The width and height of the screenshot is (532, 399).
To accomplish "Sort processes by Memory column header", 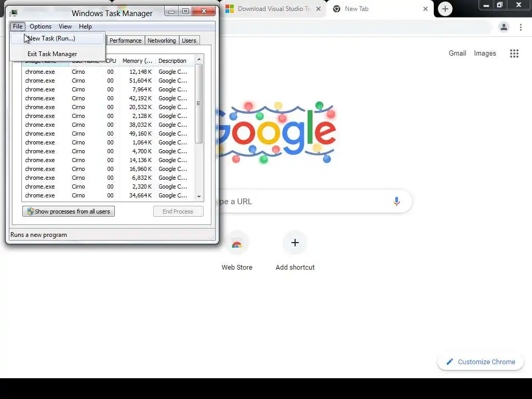I will 137,61.
